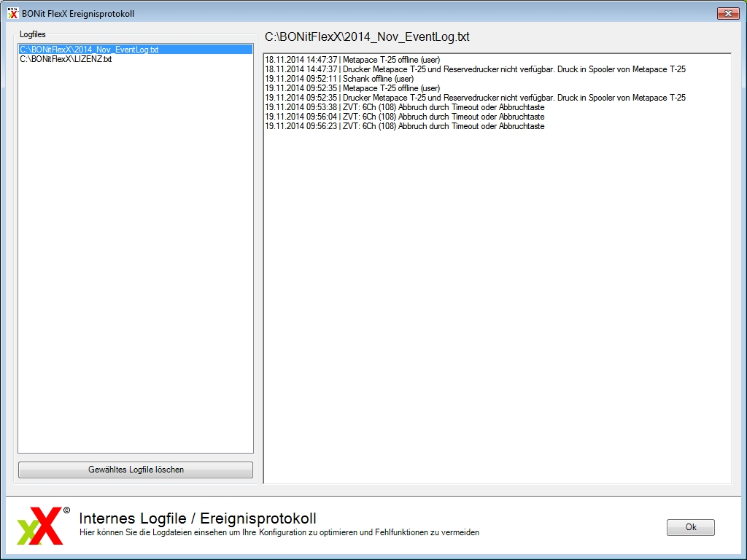Click the 09:53:38 ZVT Abbruch durch Timeout line
Screen dimensions: 747x560
[x=404, y=107]
